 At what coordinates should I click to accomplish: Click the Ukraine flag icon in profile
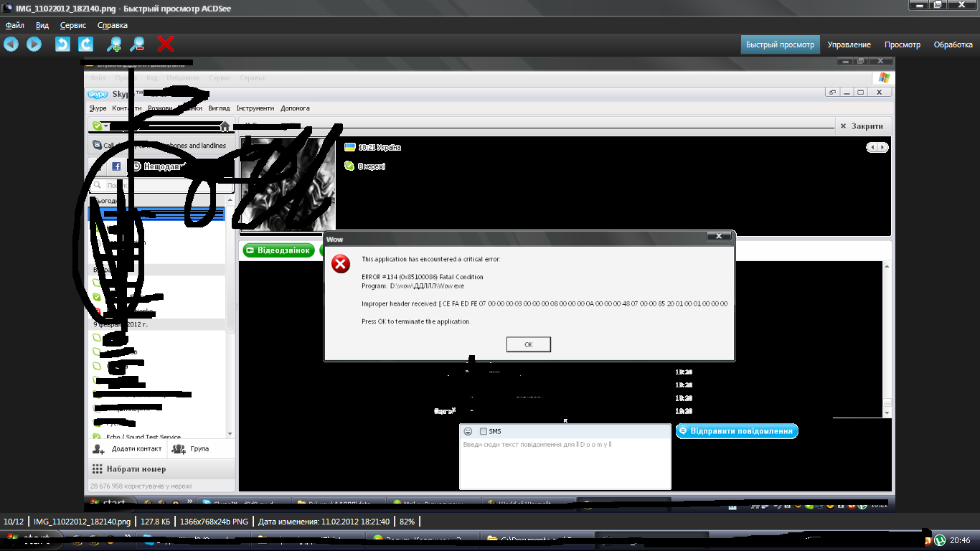click(x=350, y=147)
